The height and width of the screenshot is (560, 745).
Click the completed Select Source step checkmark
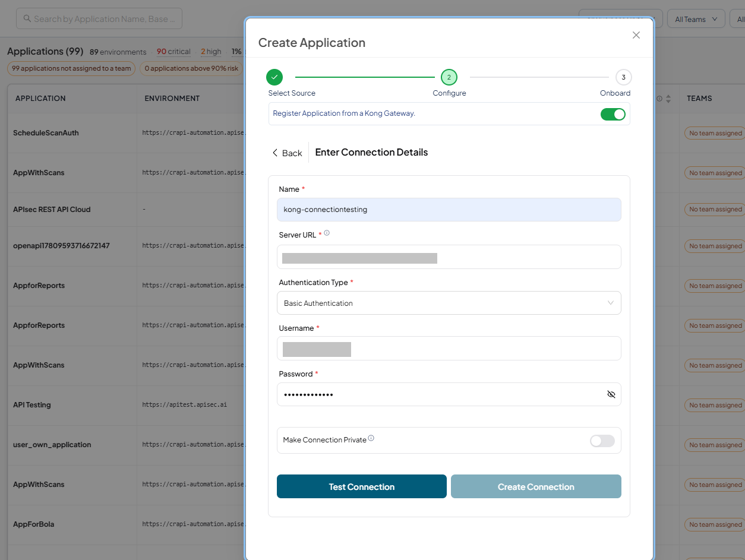[274, 77]
